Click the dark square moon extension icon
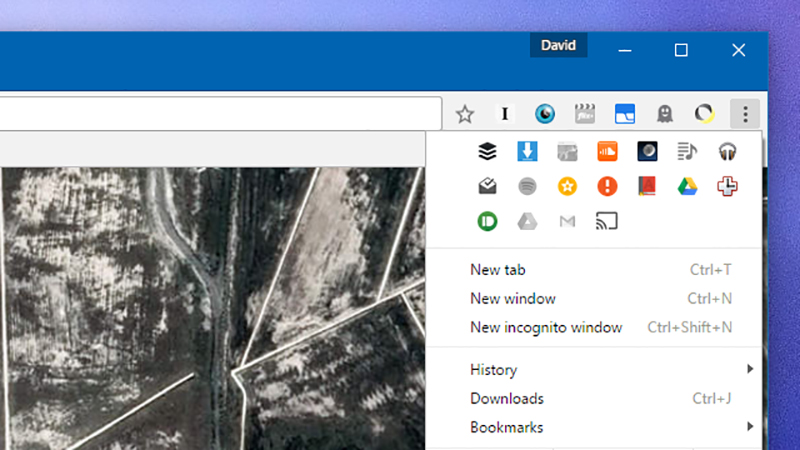 click(x=647, y=152)
